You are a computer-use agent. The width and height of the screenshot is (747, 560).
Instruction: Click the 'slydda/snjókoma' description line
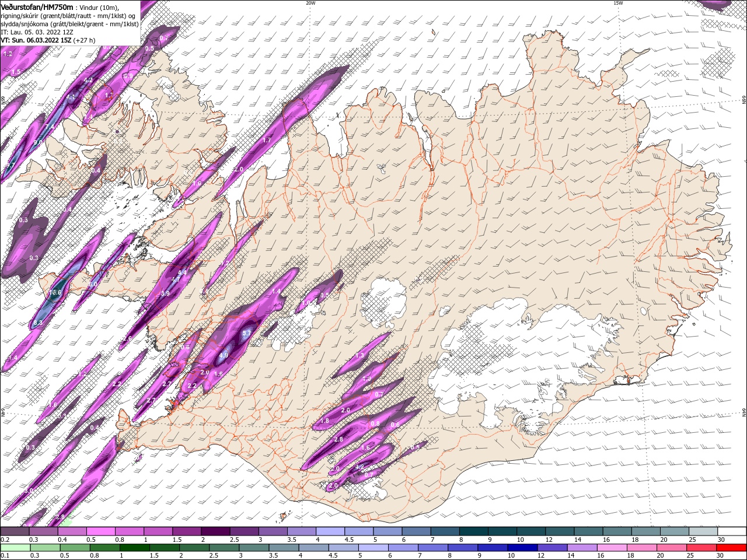click(x=69, y=23)
